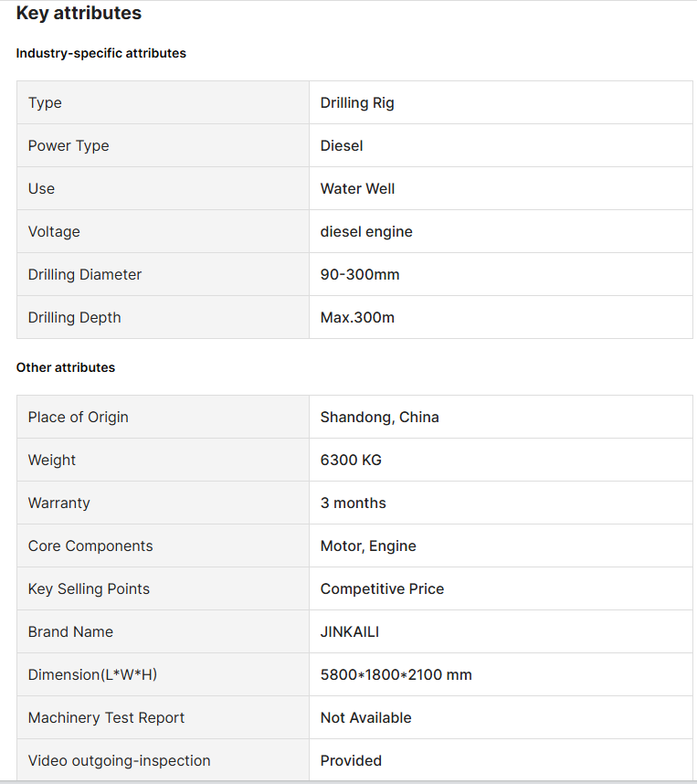
Task: Select the Video outgoing-inspection Provided value
Action: click(351, 761)
